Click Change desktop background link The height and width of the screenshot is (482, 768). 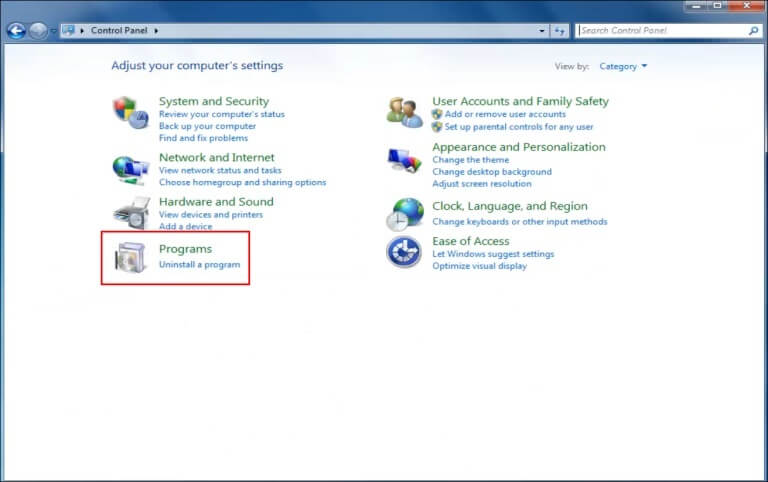[x=492, y=172]
